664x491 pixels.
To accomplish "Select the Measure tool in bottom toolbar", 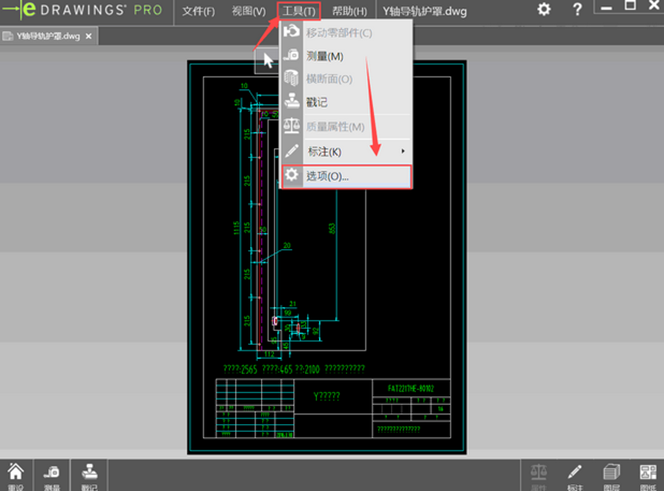I will click(52, 474).
